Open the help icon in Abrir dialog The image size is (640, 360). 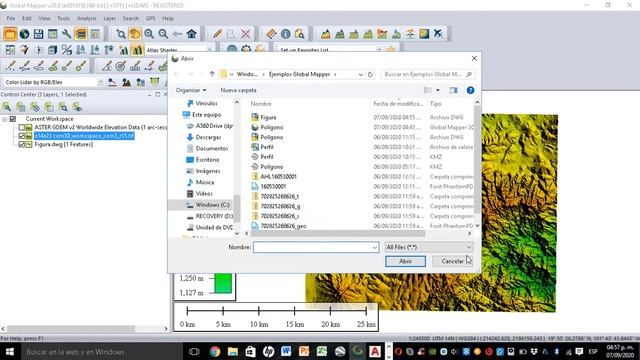(470, 90)
